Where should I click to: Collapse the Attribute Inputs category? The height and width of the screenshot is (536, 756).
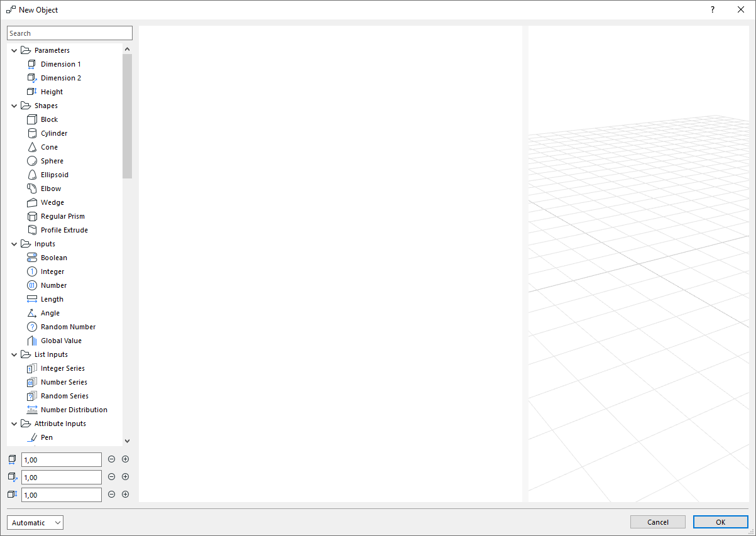(14, 423)
